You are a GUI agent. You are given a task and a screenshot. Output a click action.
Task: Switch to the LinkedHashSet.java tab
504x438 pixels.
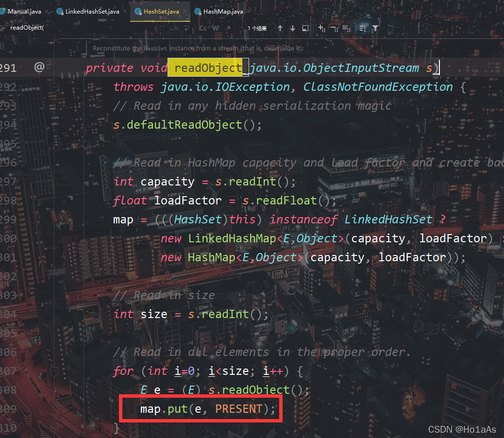[x=92, y=12]
